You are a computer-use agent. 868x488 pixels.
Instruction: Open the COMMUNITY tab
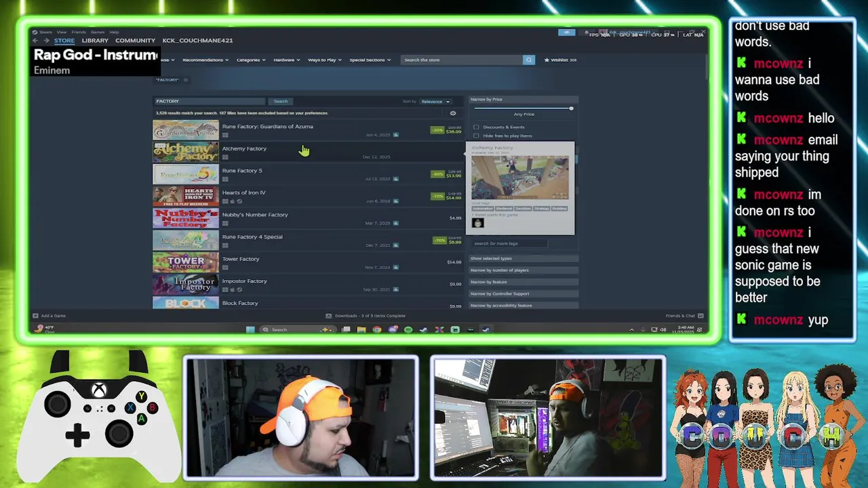135,41
